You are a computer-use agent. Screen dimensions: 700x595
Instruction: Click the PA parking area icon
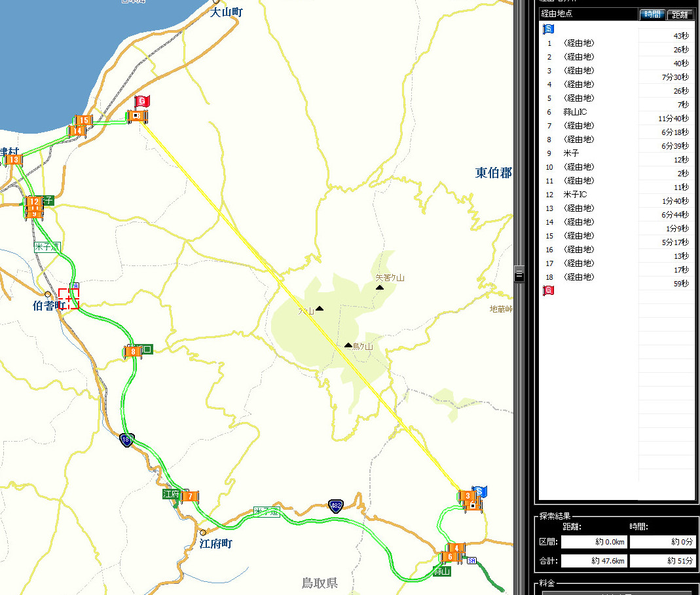coord(75,286)
